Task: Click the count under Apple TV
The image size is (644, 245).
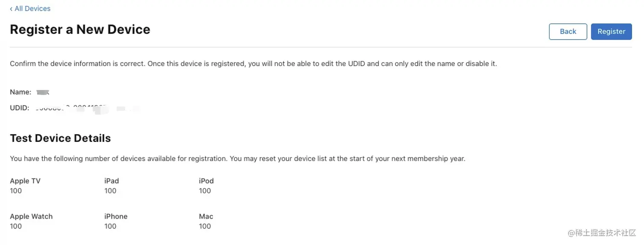Action: 16,191
